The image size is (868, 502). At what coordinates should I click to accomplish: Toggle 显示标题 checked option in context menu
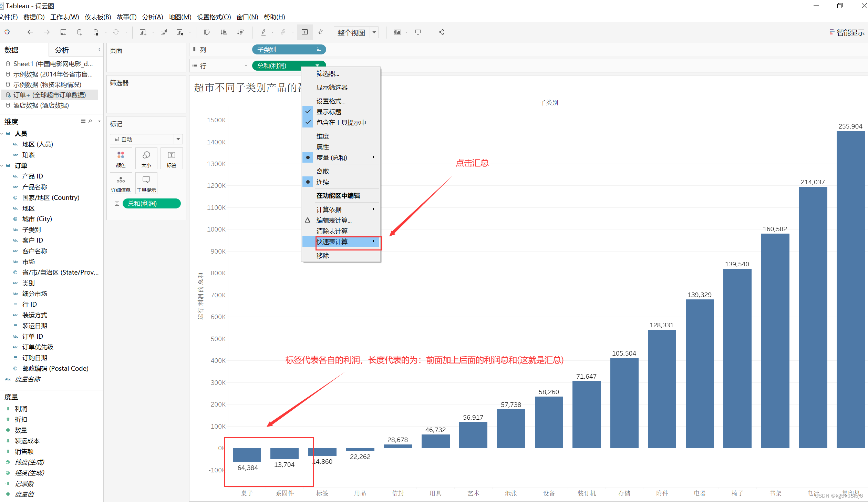tap(341, 112)
